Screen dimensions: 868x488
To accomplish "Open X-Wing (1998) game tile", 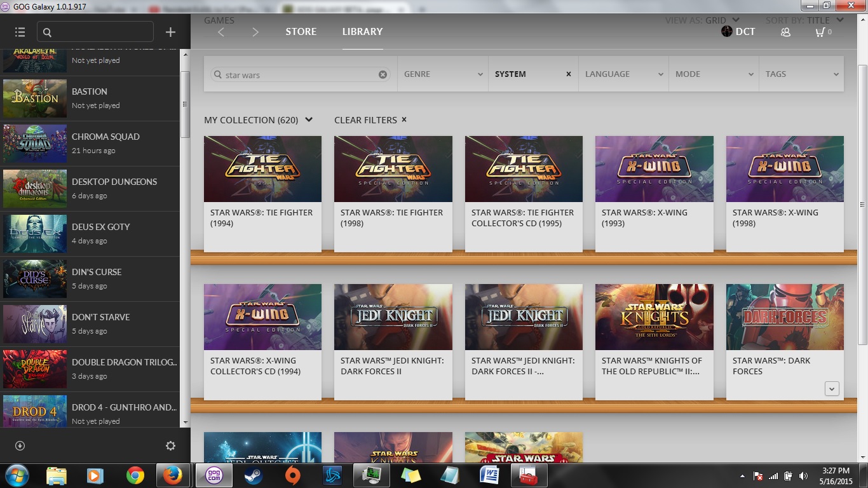I will click(785, 193).
